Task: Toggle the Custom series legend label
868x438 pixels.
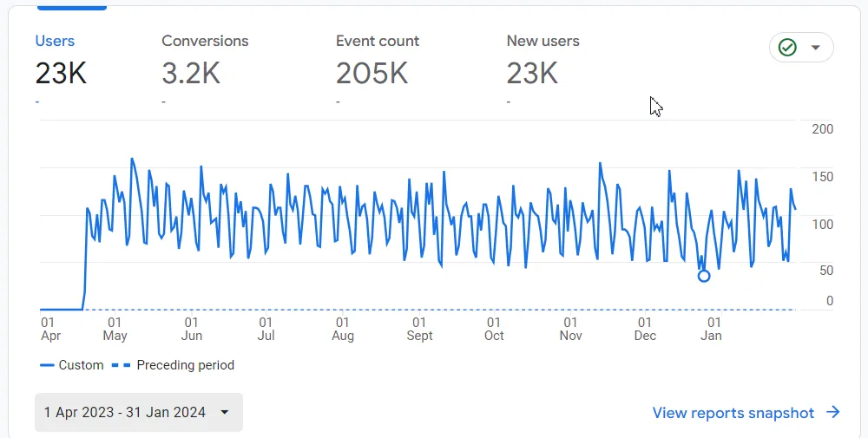Action: pos(81,365)
